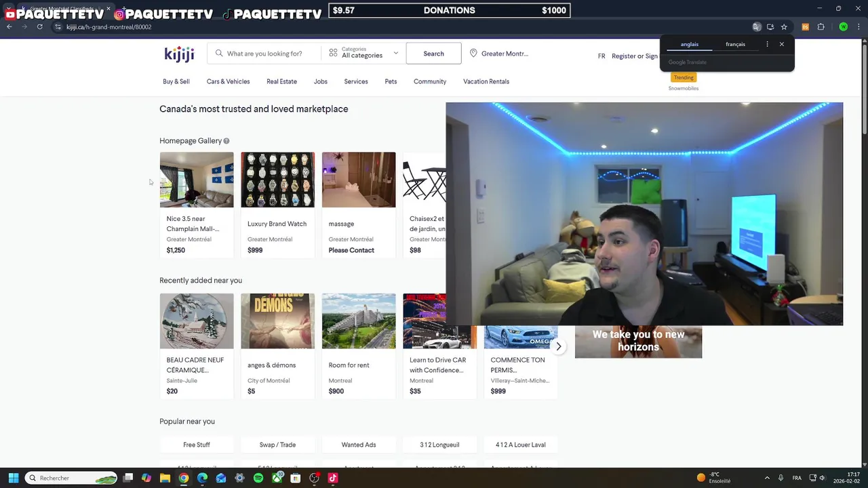Open the Buy & Sell menu
This screenshot has width=868, height=488.
pyautogui.click(x=176, y=81)
